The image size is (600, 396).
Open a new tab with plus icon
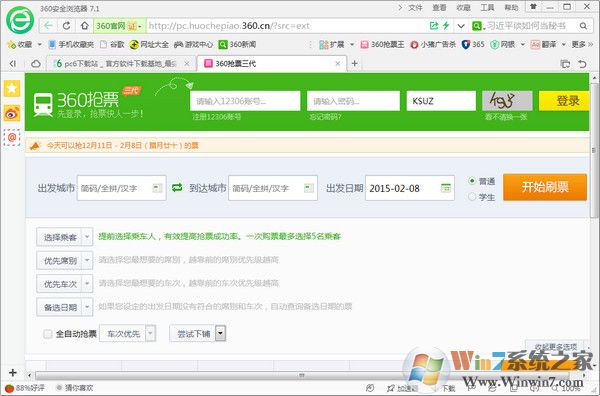tap(355, 64)
